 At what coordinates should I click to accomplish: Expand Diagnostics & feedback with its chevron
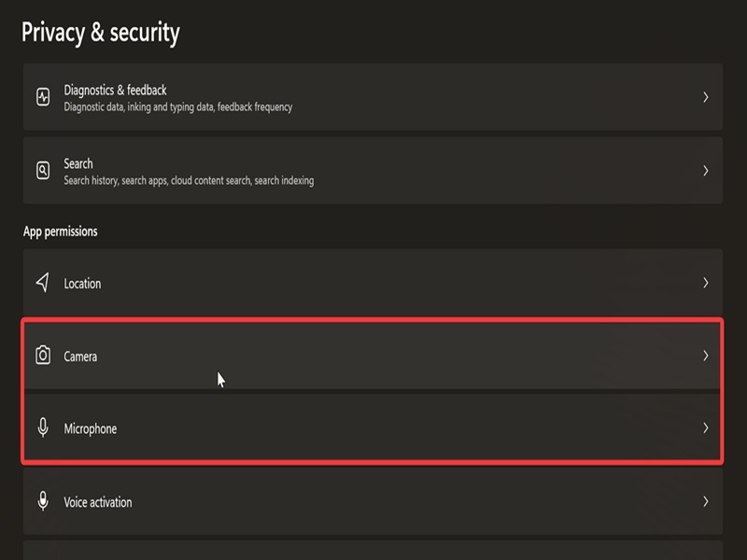click(706, 97)
